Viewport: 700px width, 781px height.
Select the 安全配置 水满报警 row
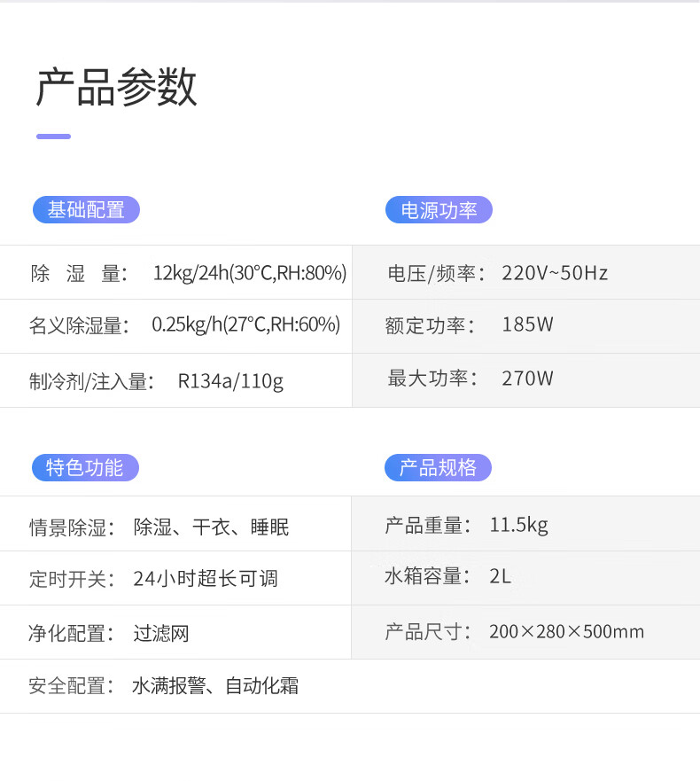pos(350,686)
